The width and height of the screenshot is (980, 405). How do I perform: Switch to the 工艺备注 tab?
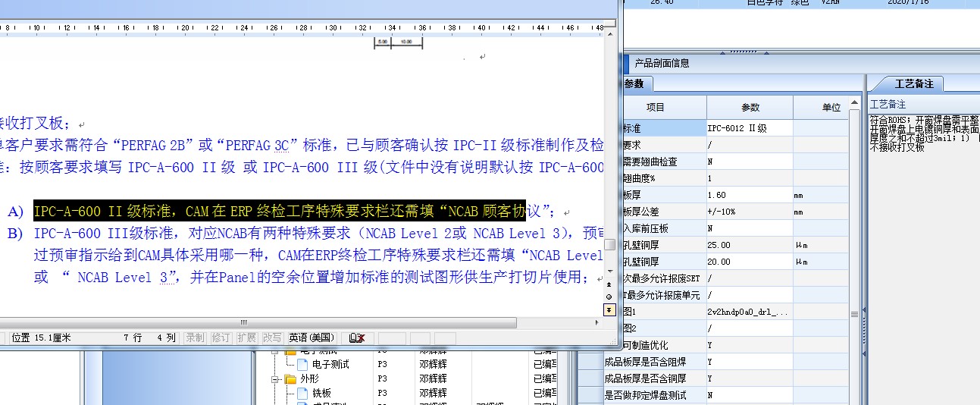click(915, 83)
